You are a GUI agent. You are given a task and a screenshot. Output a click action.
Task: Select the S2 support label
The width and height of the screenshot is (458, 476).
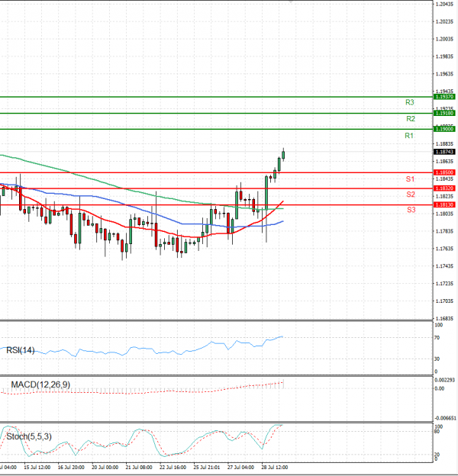pos(410,195)
